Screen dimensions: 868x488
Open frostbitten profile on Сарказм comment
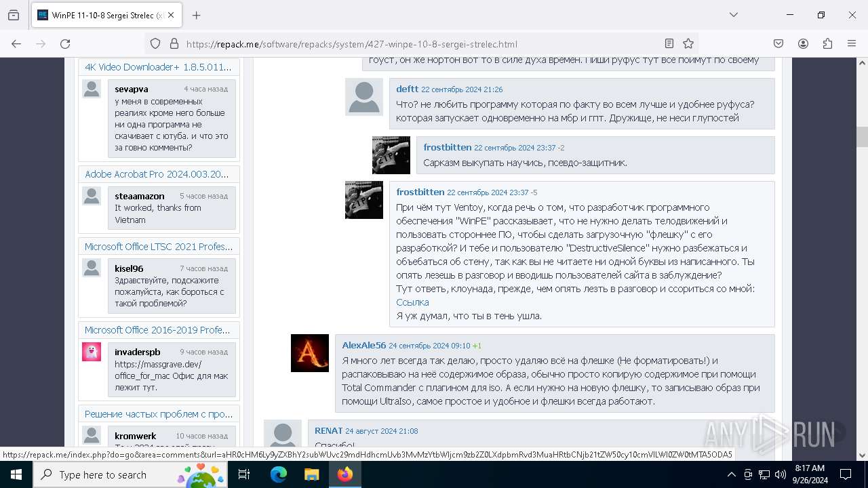(x=448, y=147)
